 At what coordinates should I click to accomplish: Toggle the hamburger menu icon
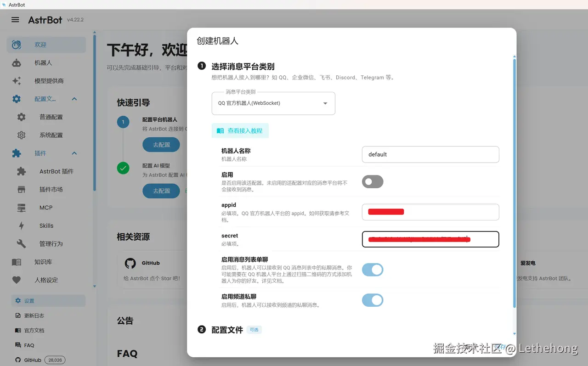(15, 20)
